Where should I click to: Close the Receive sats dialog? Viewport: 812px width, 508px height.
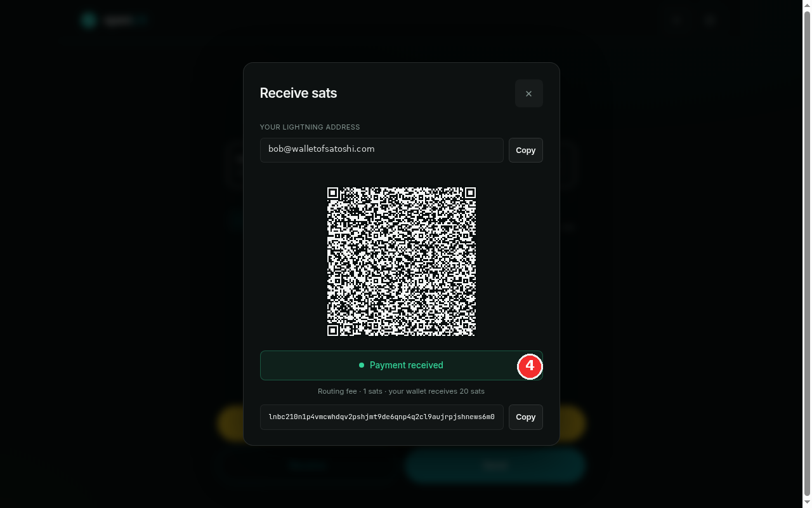(x=528, y=93)
